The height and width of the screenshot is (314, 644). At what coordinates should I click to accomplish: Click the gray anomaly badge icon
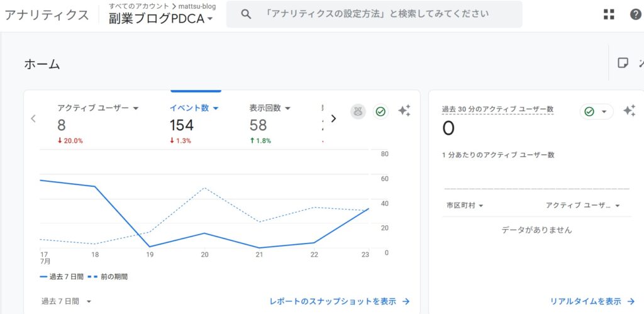tap(358, 111)
